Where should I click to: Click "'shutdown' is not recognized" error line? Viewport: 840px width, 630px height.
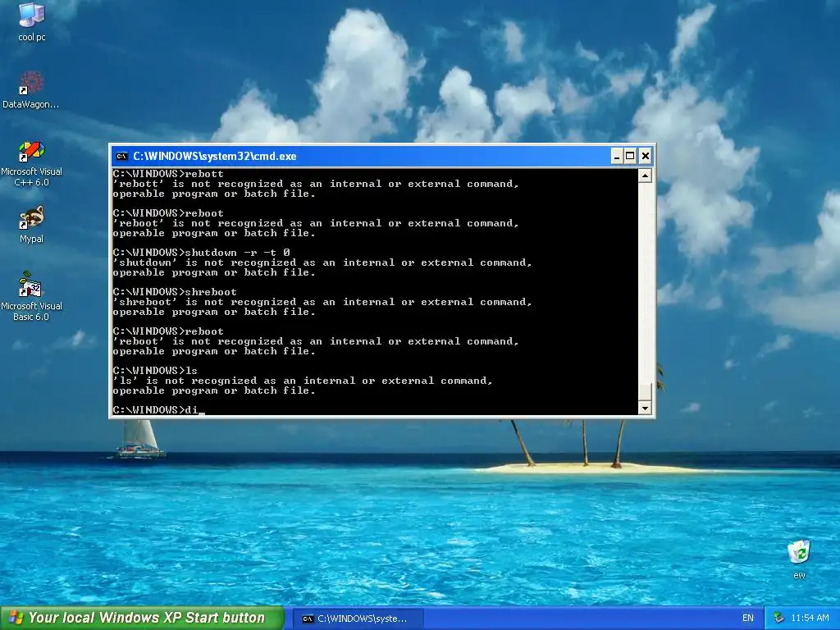(x=322, y=262)
